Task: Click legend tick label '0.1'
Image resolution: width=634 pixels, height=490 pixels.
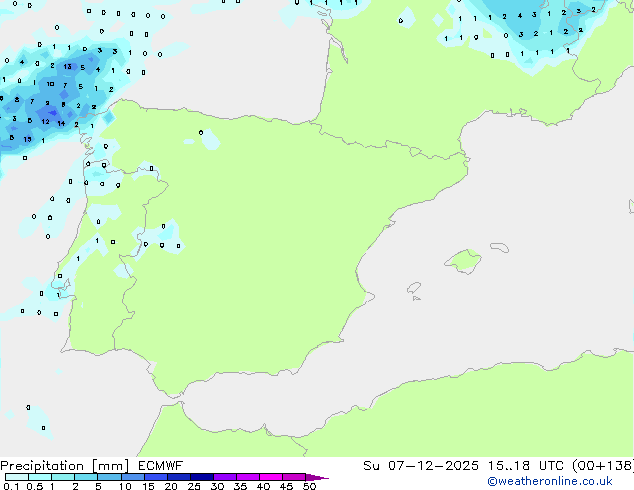Action: (11, 486)
